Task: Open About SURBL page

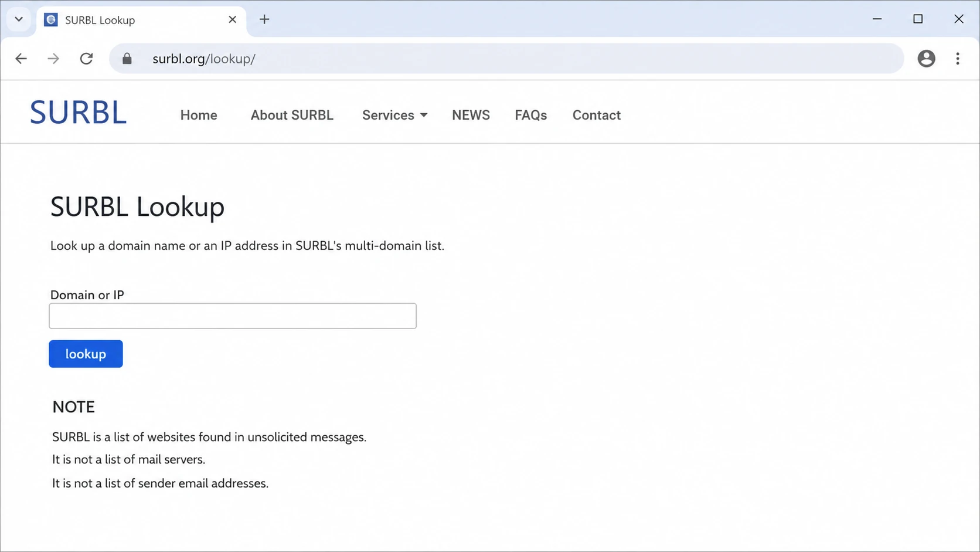Action: pos(292,115)
